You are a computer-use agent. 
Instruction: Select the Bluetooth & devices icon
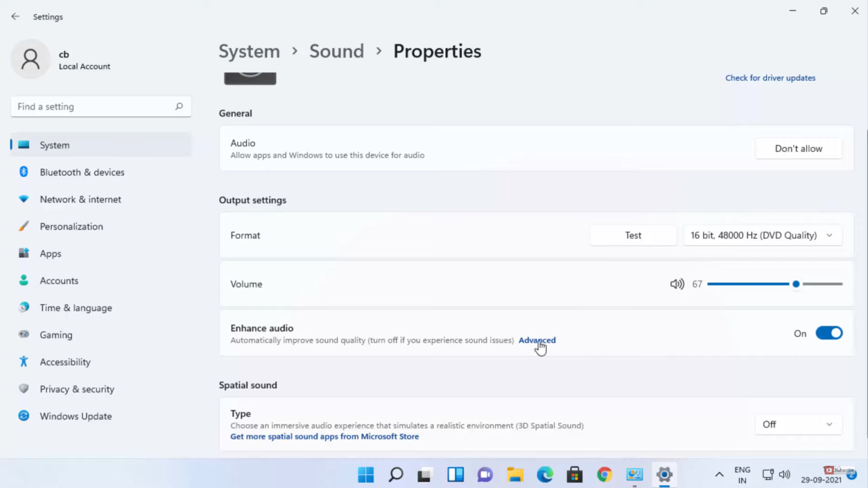(x=23, y=172)
